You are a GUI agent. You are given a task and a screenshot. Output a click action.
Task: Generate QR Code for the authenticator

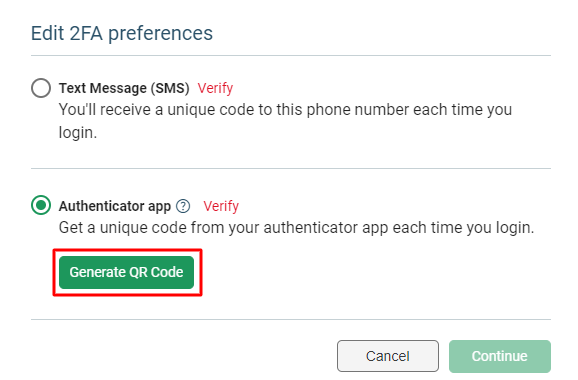[x=126, y=272]
